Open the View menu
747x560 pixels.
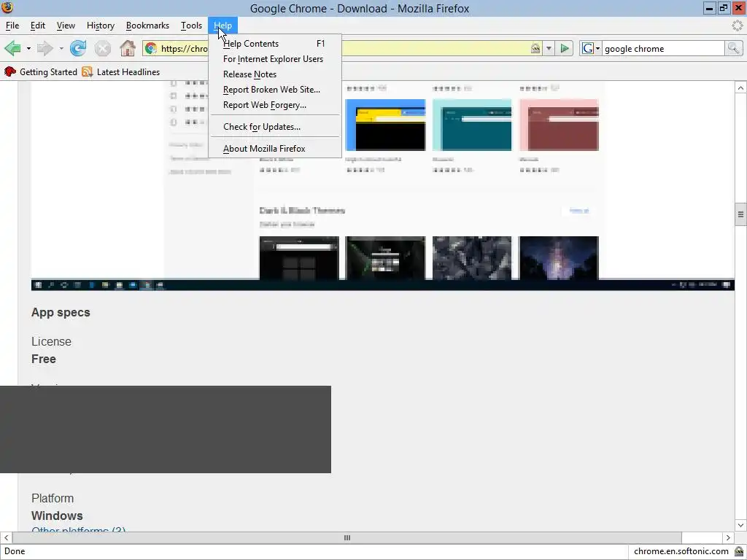[x=66, y=26]
